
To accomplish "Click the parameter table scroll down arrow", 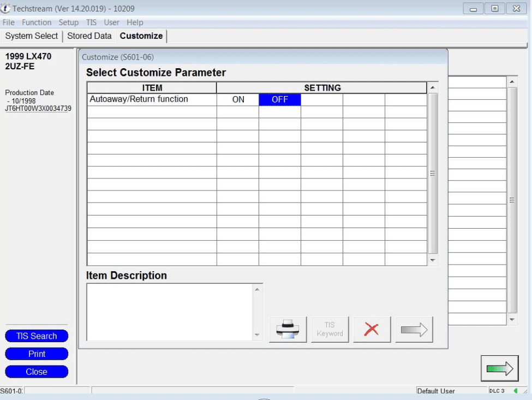I will tap(433, 260).
